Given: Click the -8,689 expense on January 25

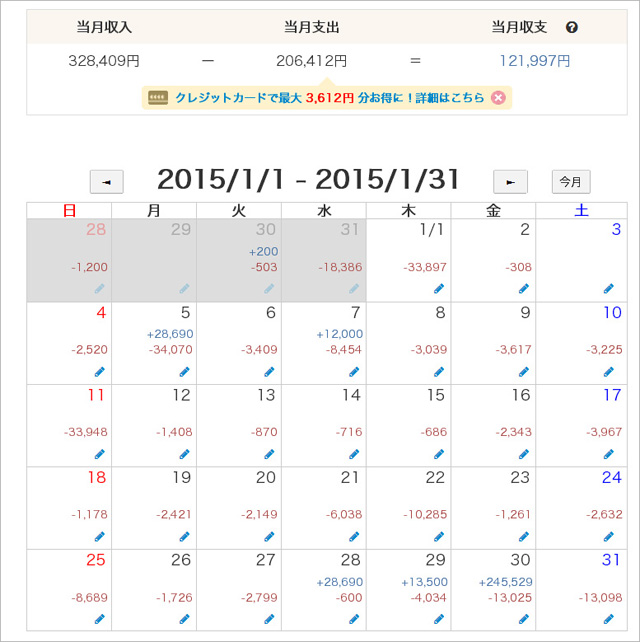Looking at the screenshot, I should (x=89, y=598).
